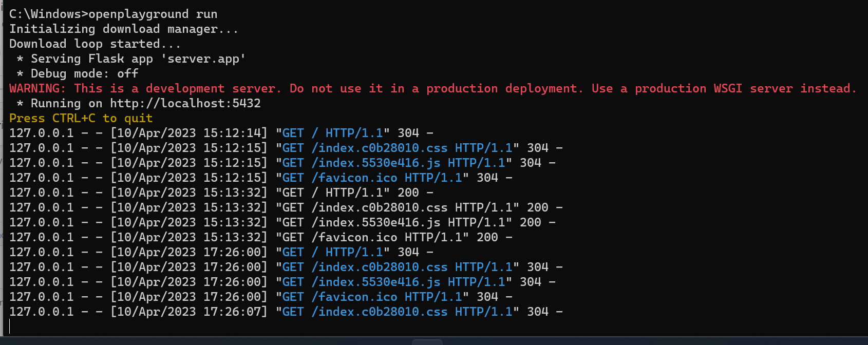
Task: Click the 15:12:14 GET / log entry
Action: 221,133
